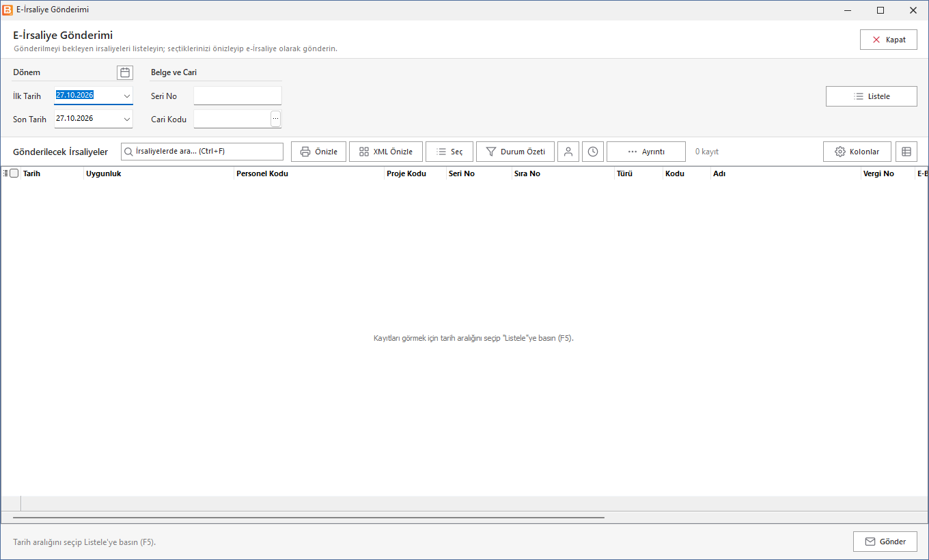
Task: Click the Seç selection button
Action: point(449,152)
